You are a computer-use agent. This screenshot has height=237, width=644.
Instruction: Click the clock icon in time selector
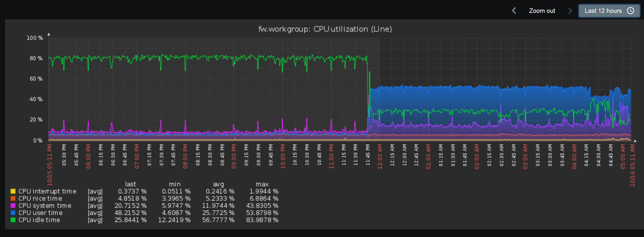631,11
